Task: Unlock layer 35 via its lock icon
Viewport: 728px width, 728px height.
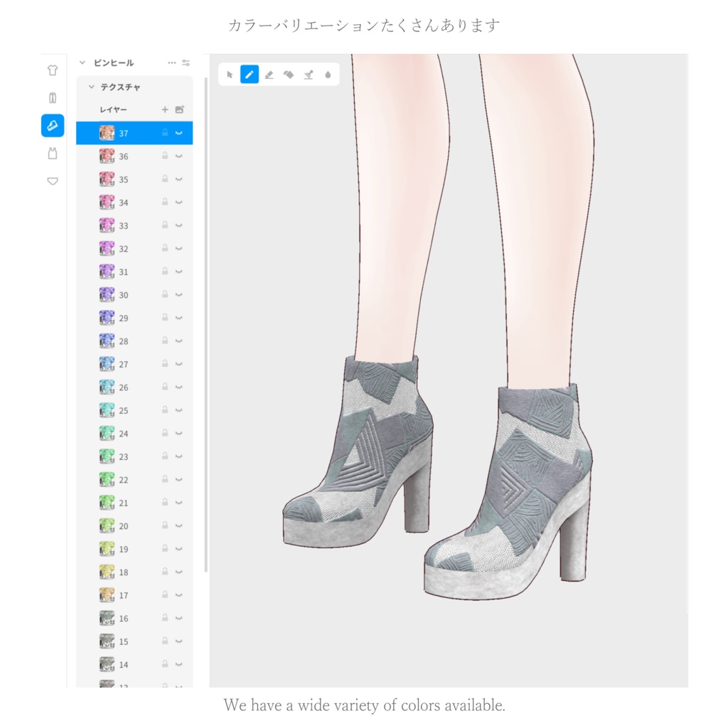Action: click(x=164, y=179)
